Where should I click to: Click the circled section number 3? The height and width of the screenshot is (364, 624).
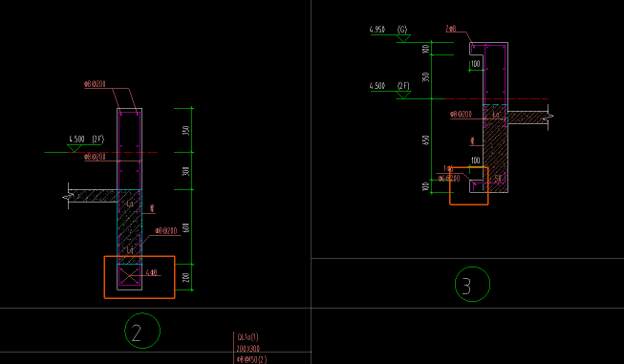[472, 284]
